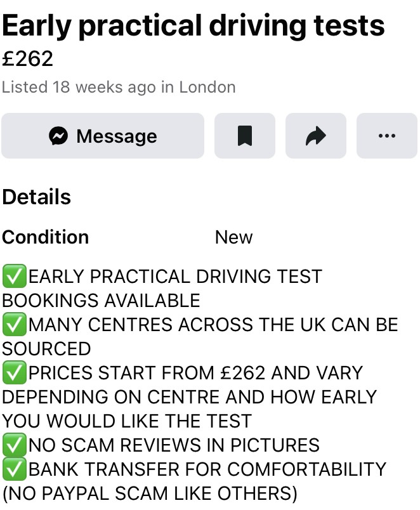Click the Details section heading
The width and height of the screenshot is (420, 510).
point(37,197)
